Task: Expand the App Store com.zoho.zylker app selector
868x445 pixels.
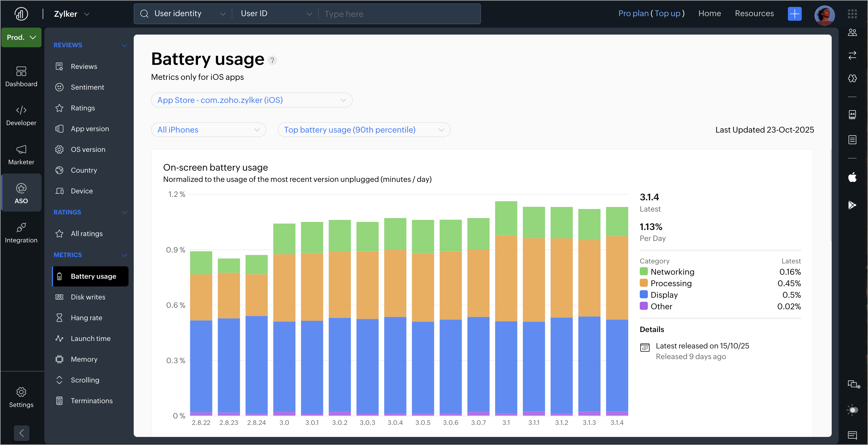Action: [x=251, y=100]
